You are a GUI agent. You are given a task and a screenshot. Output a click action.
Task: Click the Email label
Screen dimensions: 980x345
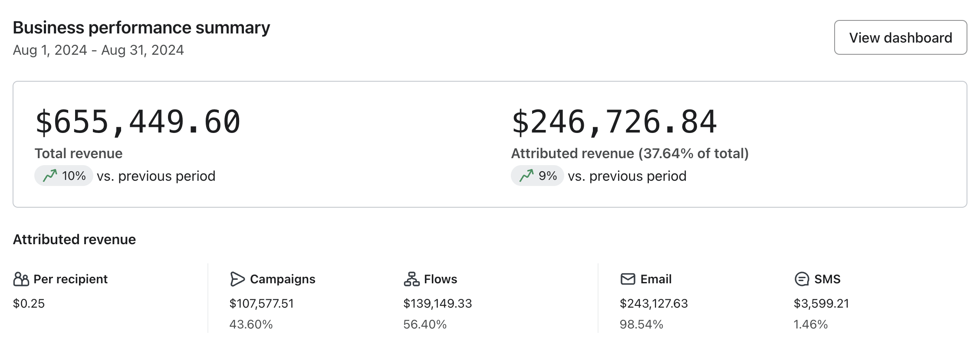[x=656, y=279]
